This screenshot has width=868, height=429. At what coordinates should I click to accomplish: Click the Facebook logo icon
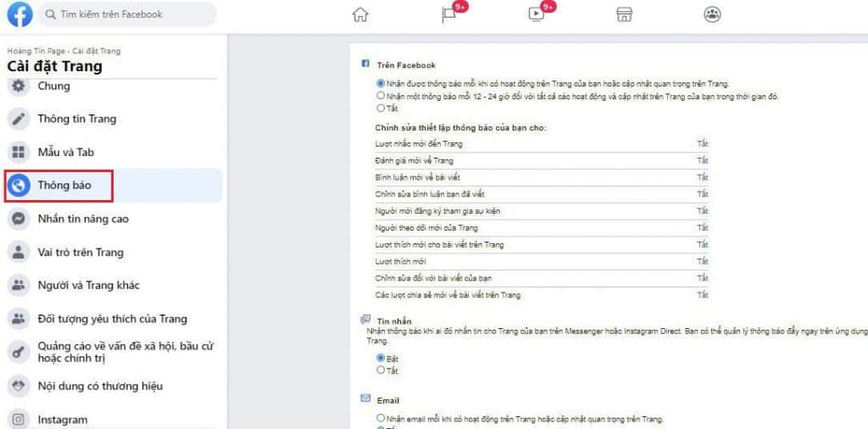pyautogui.click(x=19, y=14)
